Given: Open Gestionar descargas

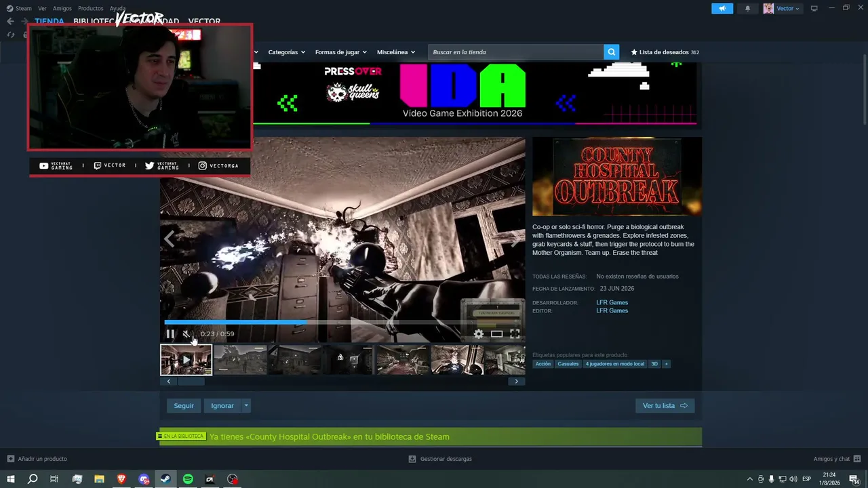Looking at the screenshot, I should click(x=440, y=459).
